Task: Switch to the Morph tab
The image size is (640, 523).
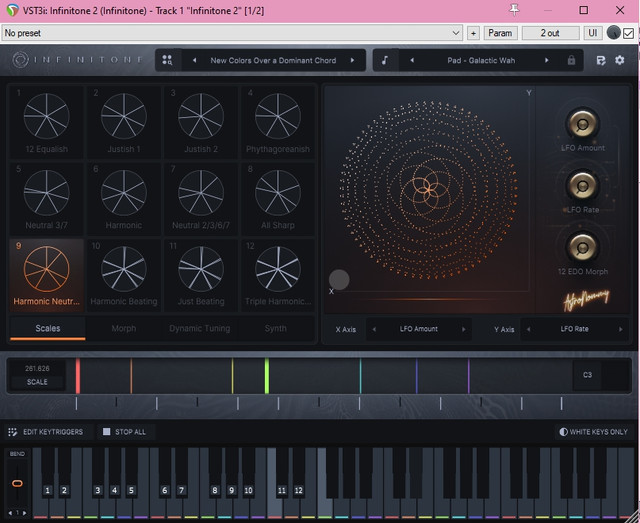Action: (124, 328)
